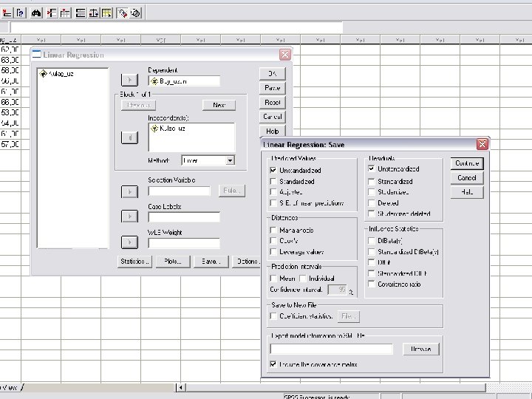Click the Go to Case toolbar icon
The image size is (532, 399).
pyautogui.click(x=7, y=13)
